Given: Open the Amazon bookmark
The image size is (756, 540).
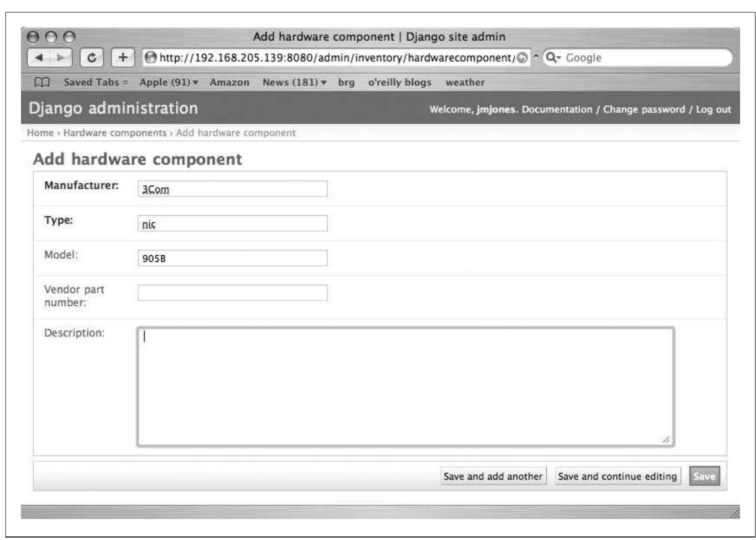Looking at the screenshot, I should pyautogui.click(x=229, y=82).
